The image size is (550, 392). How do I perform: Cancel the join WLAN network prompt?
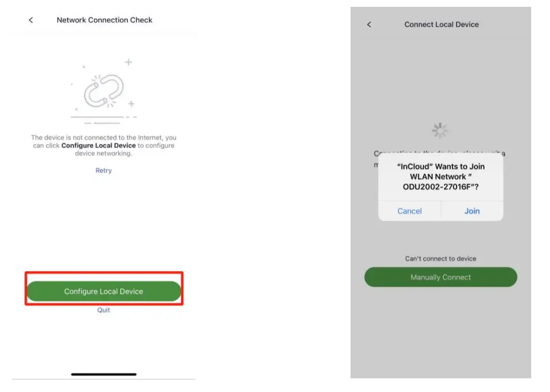coord(409,211)
